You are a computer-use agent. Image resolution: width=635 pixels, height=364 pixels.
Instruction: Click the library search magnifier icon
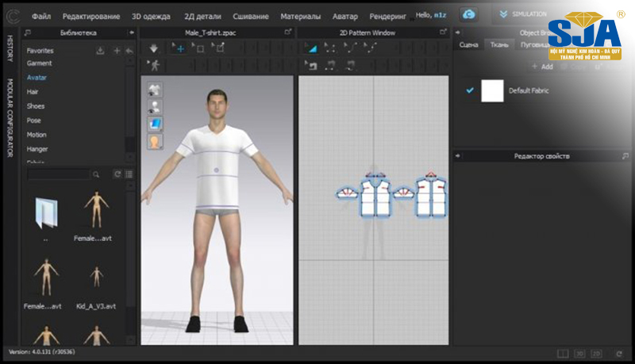[x=96, y=174]
